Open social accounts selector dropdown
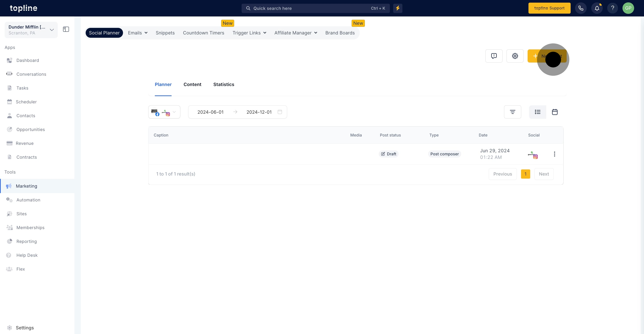 click(x=164, y=112)
